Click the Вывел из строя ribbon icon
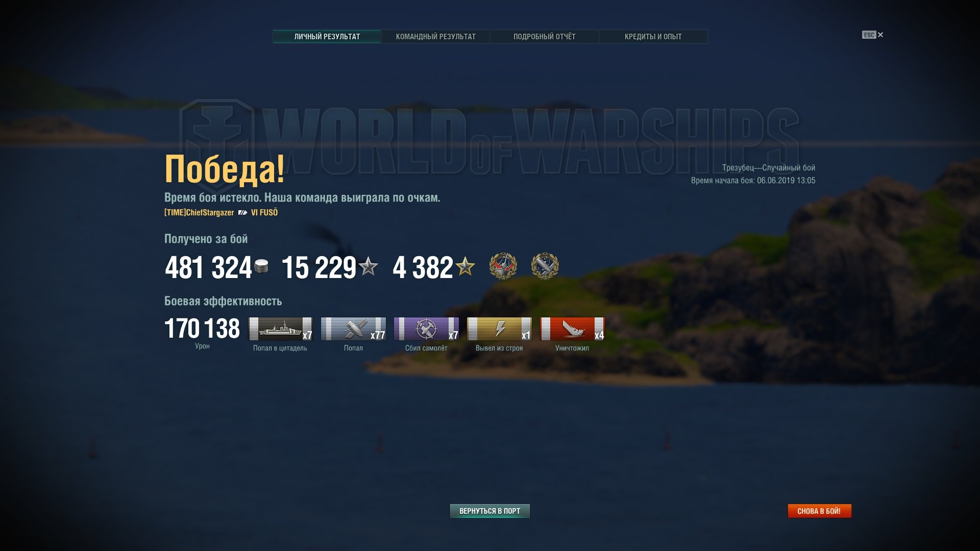 pos(499,329)
